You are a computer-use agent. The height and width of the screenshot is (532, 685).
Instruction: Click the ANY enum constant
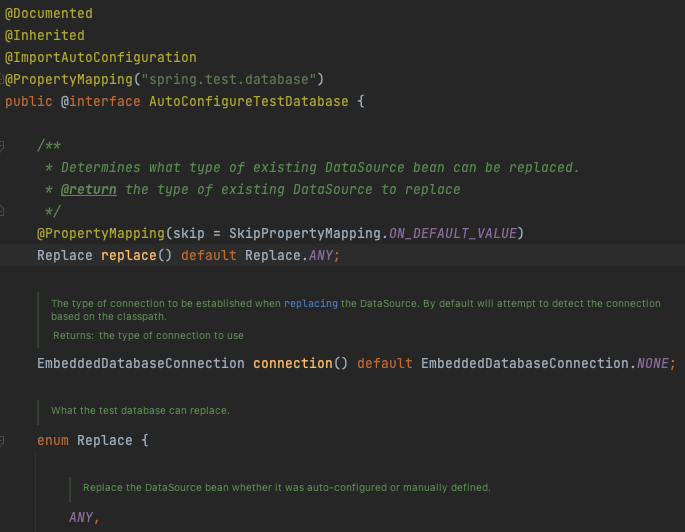(81, 518)
